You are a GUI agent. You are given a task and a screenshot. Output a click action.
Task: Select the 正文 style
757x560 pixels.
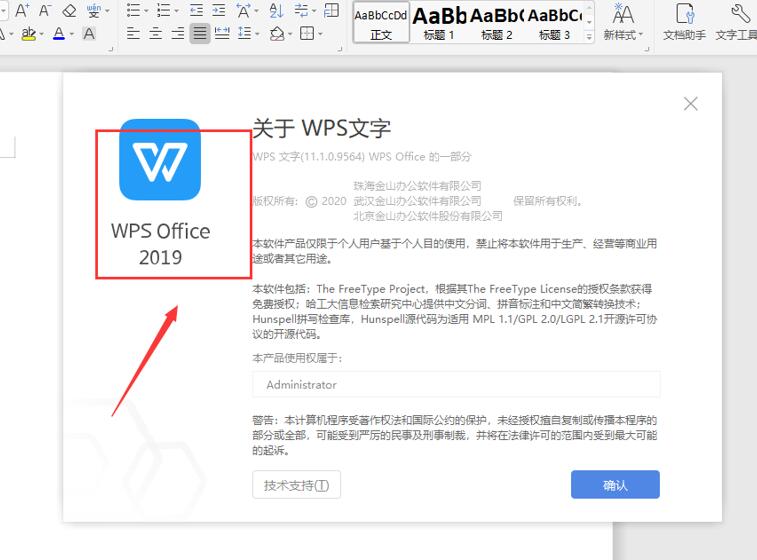[381, 22]
